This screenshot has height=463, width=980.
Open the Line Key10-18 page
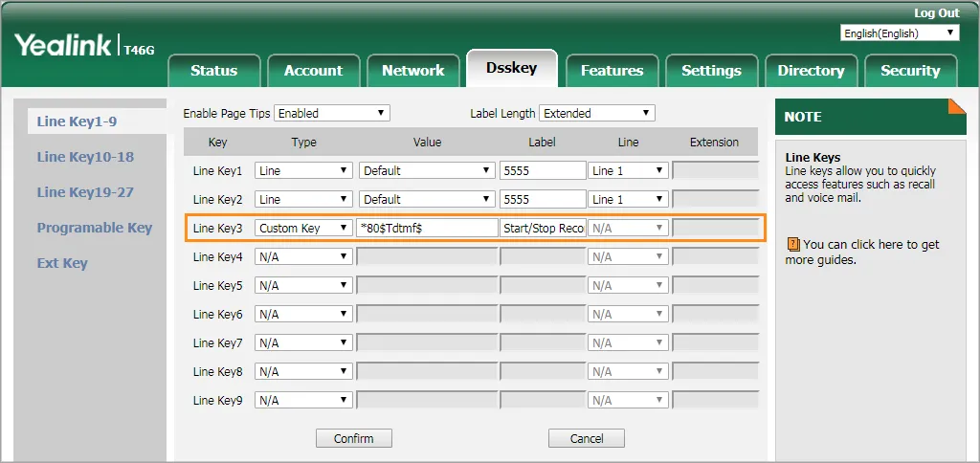click(x=85, y=157)
